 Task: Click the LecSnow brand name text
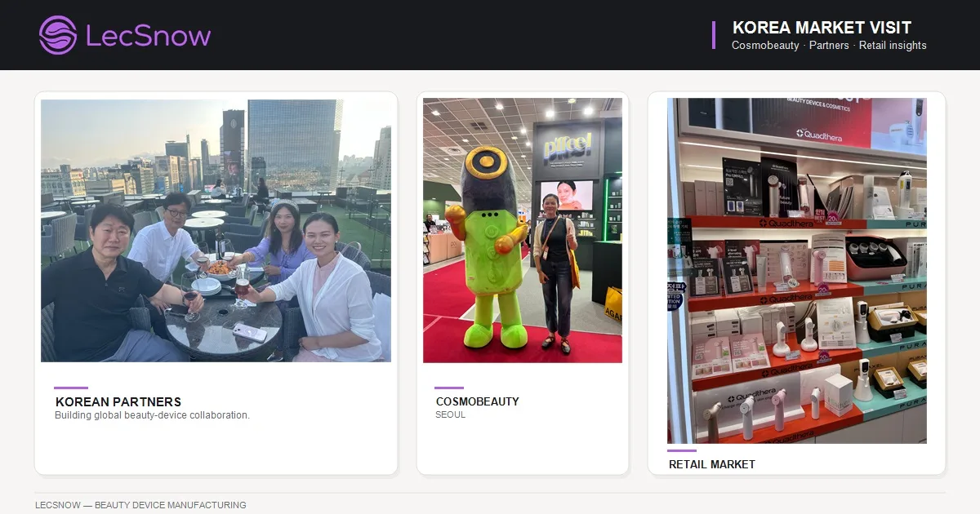[x=148, y=36]
